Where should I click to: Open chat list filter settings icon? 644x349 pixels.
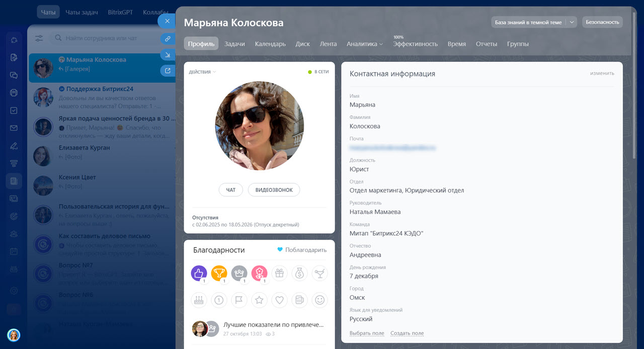[39, 38]
